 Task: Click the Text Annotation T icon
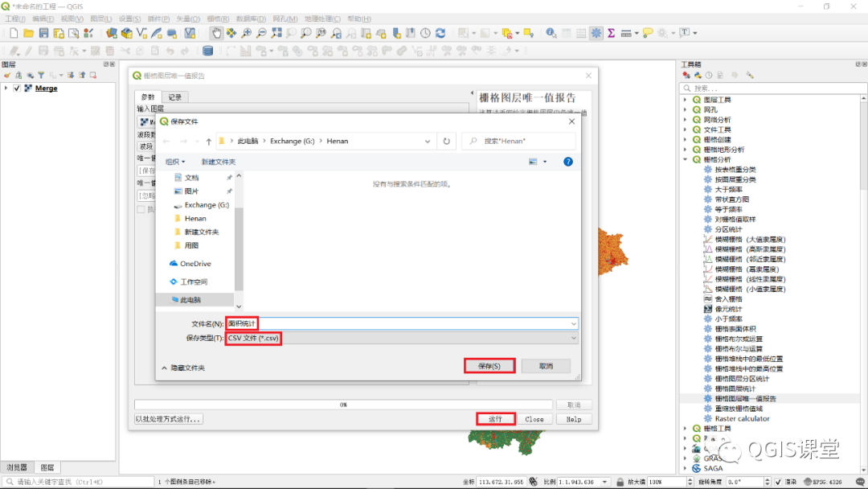[x=685, y=33]
